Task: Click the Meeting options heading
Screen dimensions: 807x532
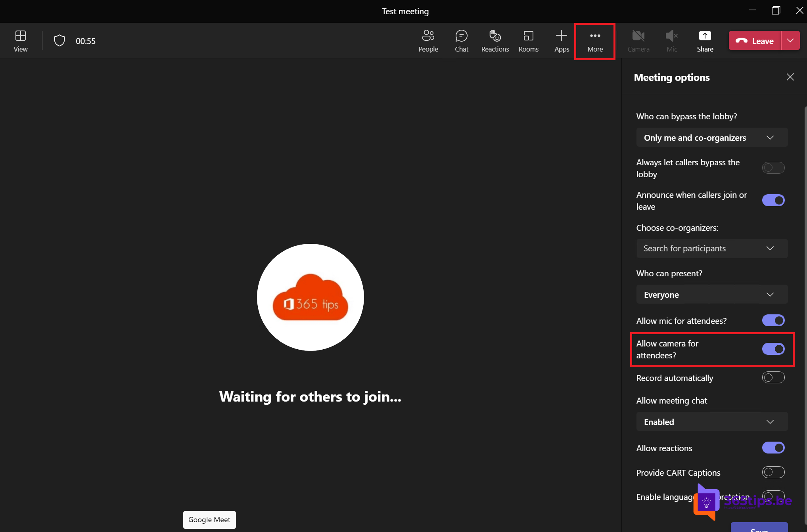Action: click(672, 77)
